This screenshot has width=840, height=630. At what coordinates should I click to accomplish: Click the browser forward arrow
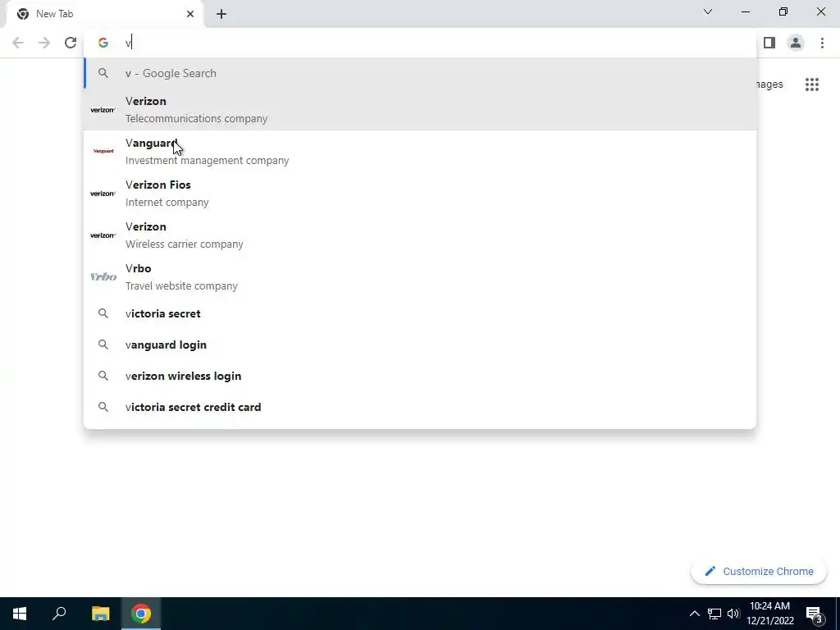pyautogui.click(x=44, y=43)
